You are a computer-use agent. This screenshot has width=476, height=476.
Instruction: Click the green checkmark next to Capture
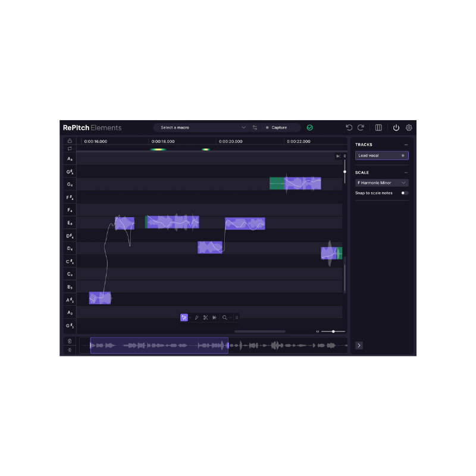point(309,127)
